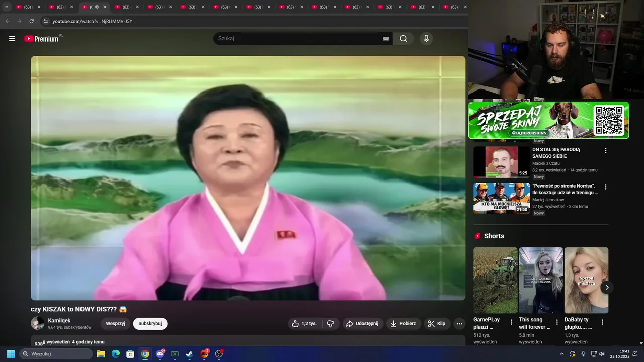Open thumbnail of 5:25 Maciek z Czatu video
Viewport: 644px width, 362px height.
pos(502,162)
